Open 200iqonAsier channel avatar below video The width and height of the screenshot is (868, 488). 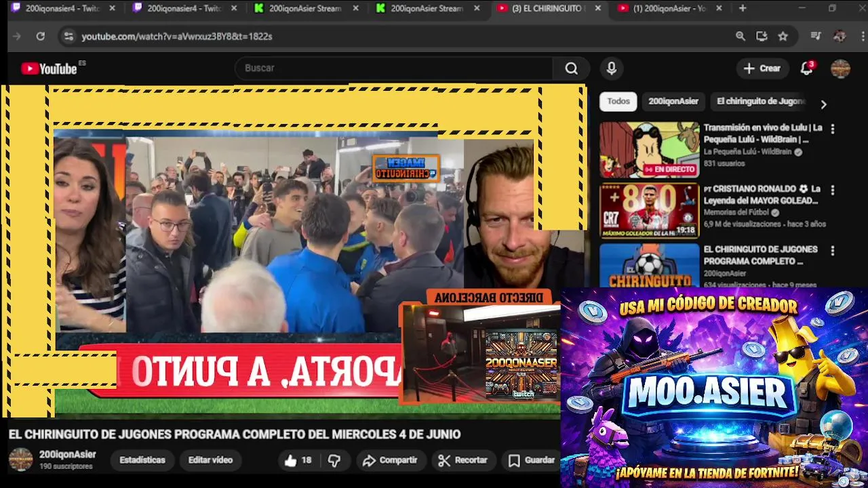point(20,460)
